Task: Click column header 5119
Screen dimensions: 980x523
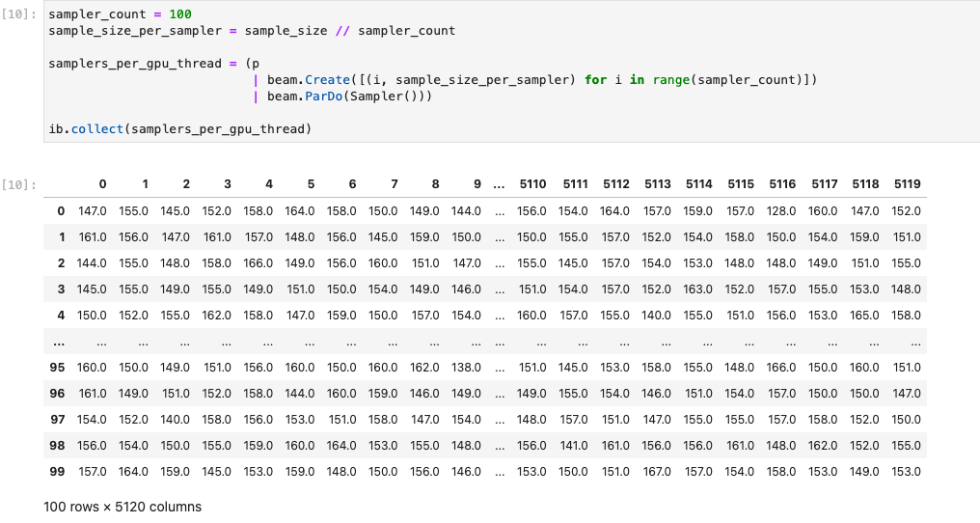Action: (907, 183)
